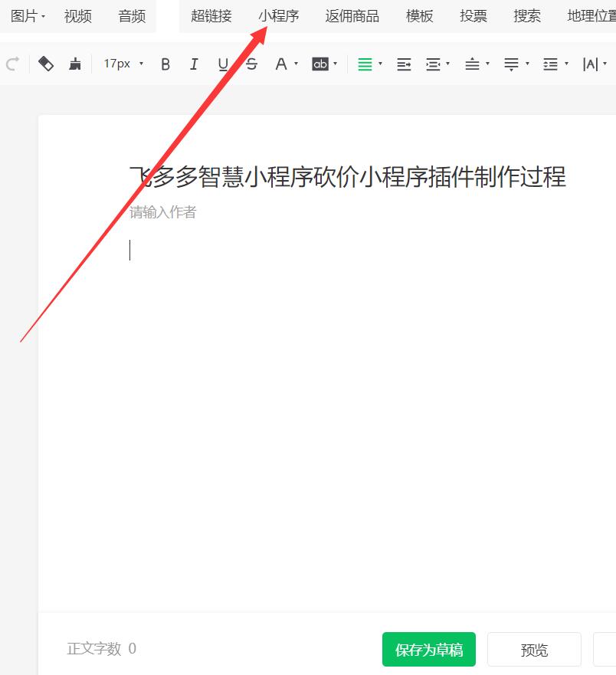The image size is (616, 675).
Task: Toggle bold formatting
Action: (165, 64)
